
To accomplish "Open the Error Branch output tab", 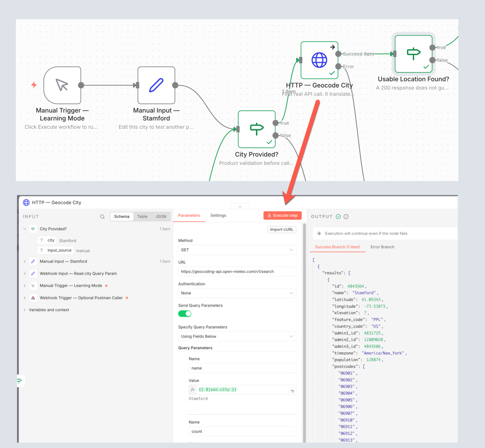I will point(382,247).
